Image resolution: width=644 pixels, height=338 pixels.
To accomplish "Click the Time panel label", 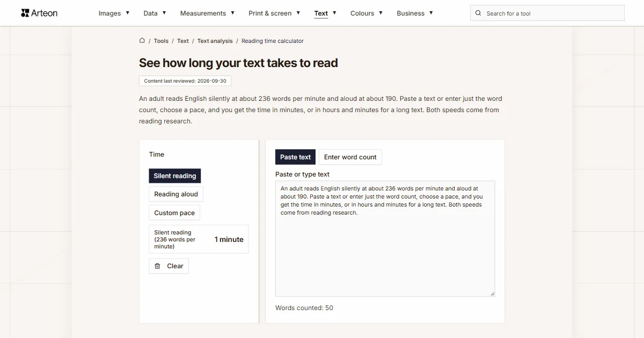I will (x=157, y=155).
